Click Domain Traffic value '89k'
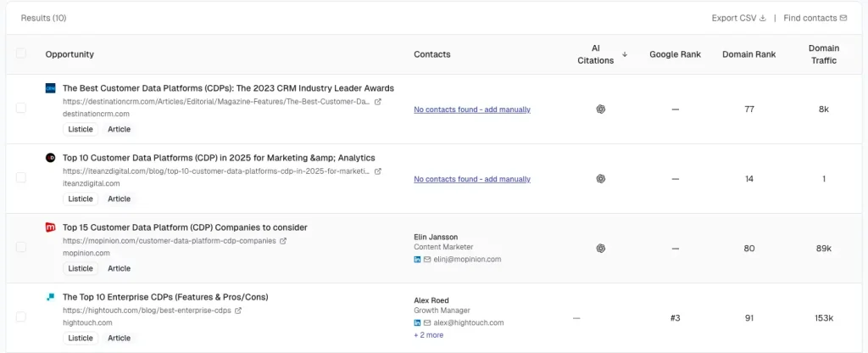 click(824, 249)
